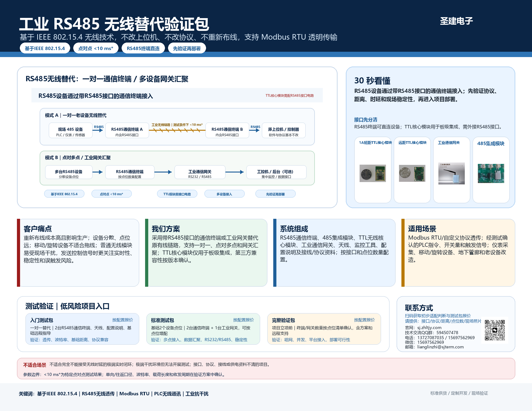The width and height of the screenshot is (532, 411).
Task: Click the diagram tag 基于IEEE 802.15.4
Action: point(64,194)
